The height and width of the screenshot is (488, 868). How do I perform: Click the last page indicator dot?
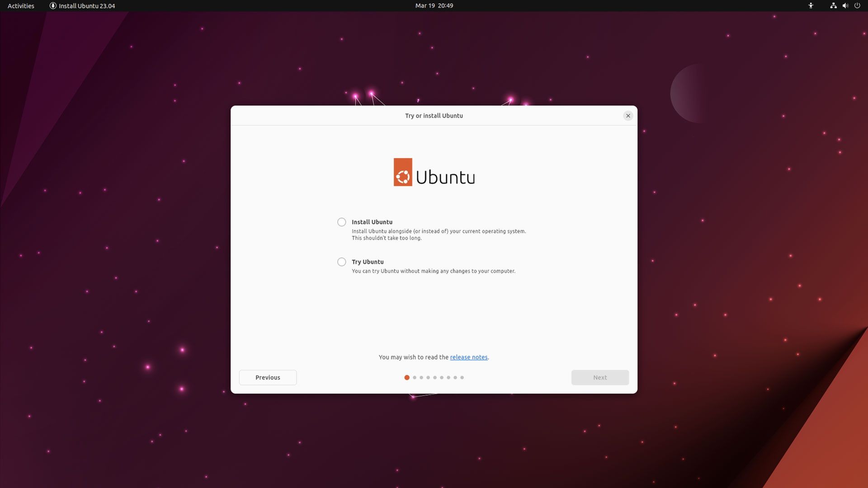[x=462, y=377]
